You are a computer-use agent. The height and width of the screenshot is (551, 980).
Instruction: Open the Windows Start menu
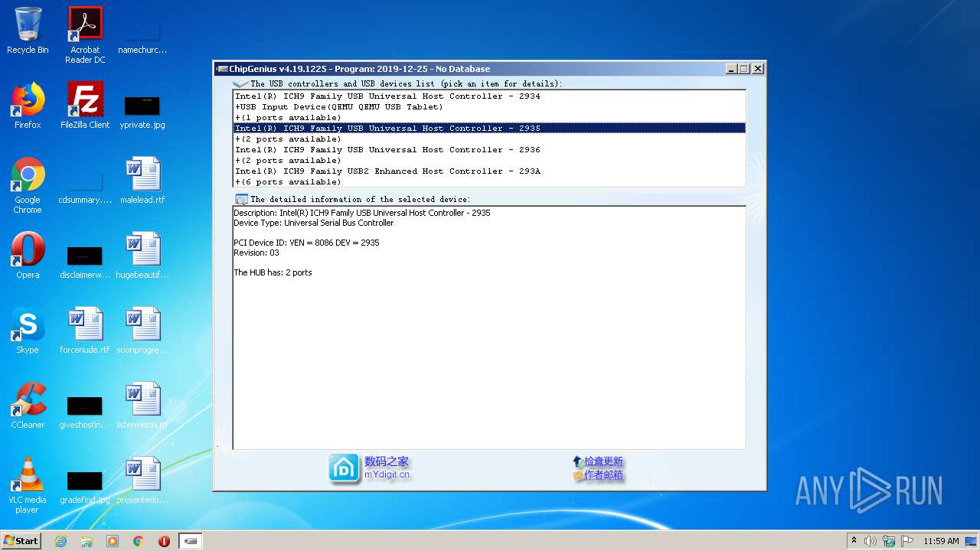point(21,541)
